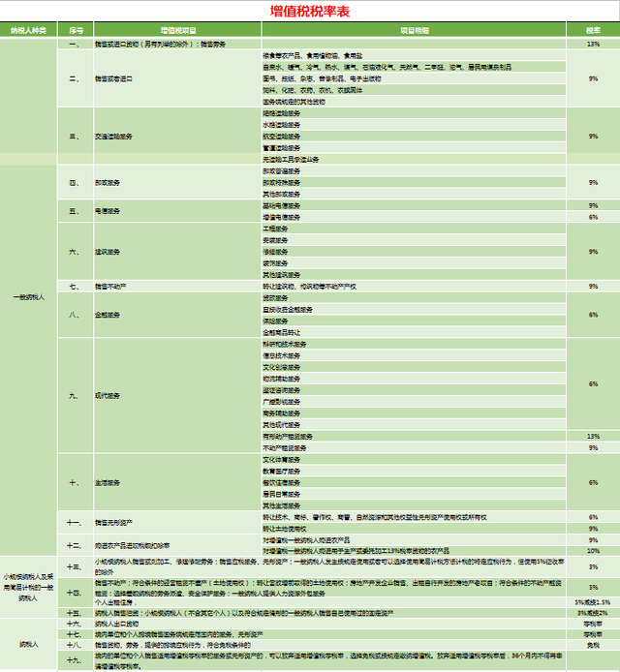Viewport: 620px width, 672px height.
Task: Click the 一般纳税人 category cell
Action: (x=28, y=297)
